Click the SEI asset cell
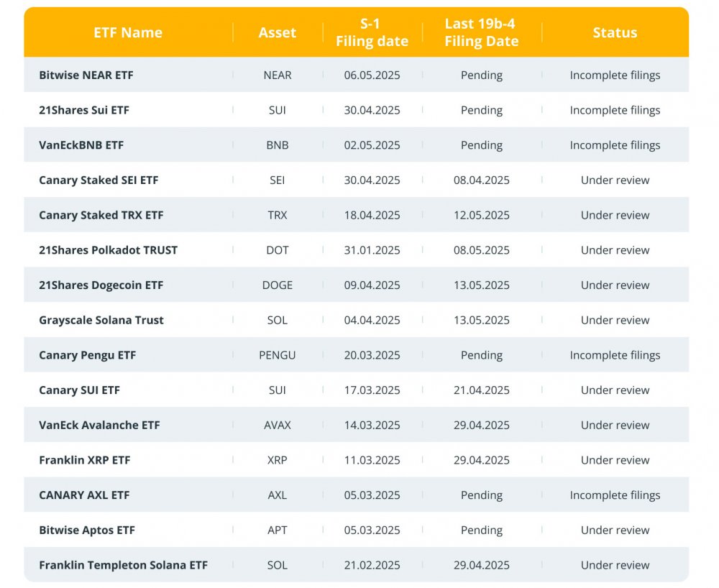This screenshot has width=719, height=588. [x=278, y=180]
